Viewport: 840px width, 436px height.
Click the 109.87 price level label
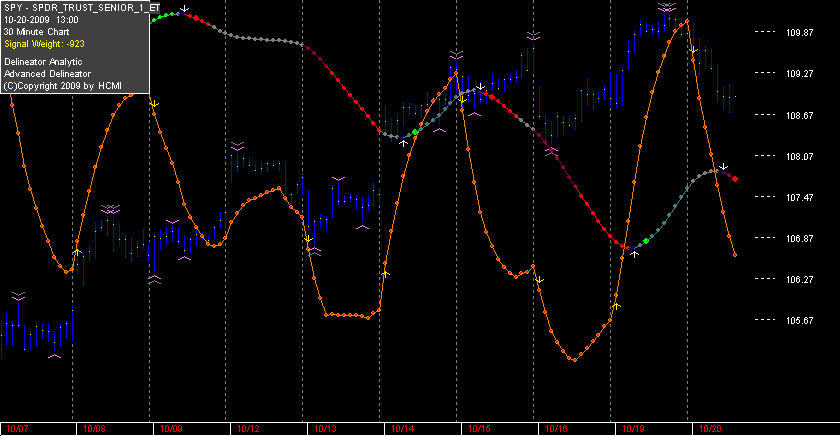click(799, 33)
